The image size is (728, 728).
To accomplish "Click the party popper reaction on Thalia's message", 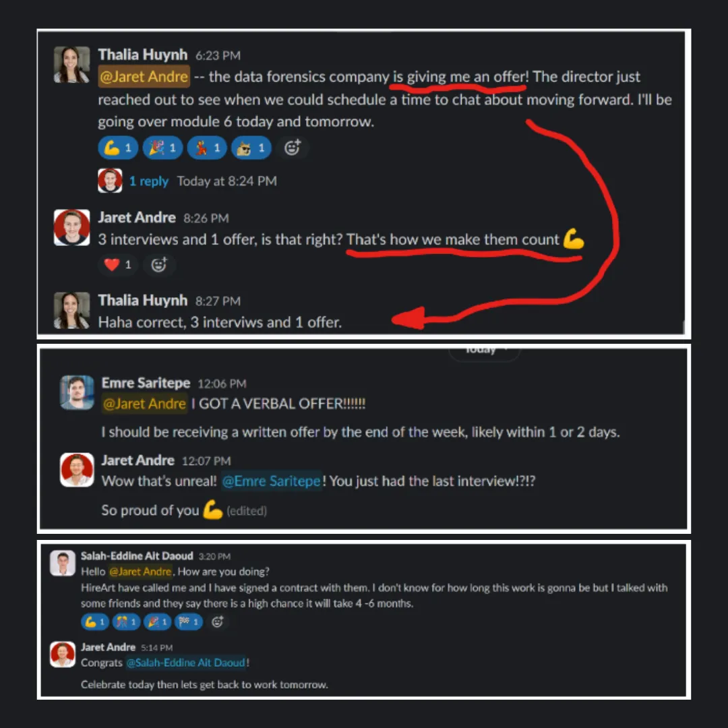I will coord(162,148).
